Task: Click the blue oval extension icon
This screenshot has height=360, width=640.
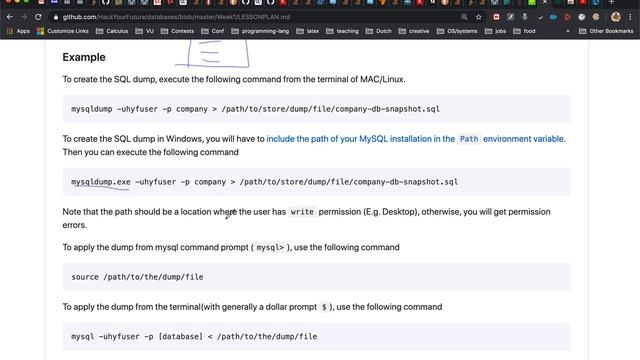Action: [x=553, y=17]
